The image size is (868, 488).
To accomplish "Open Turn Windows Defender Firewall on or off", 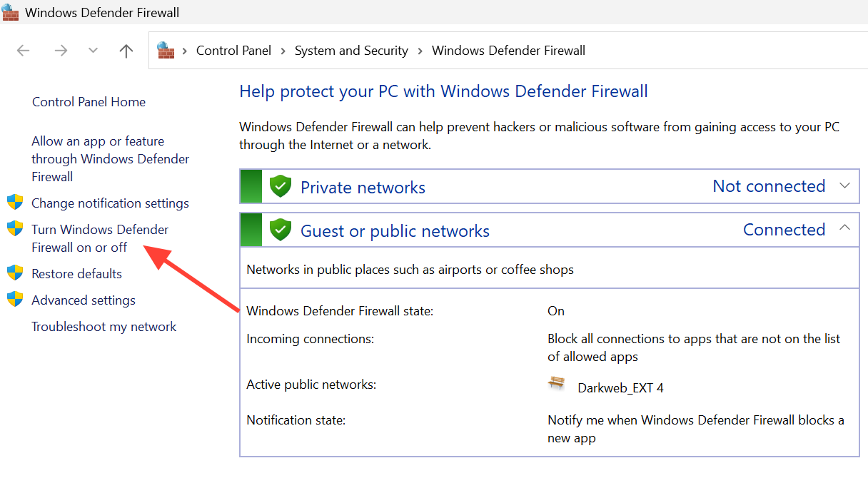I will (100, 238).
